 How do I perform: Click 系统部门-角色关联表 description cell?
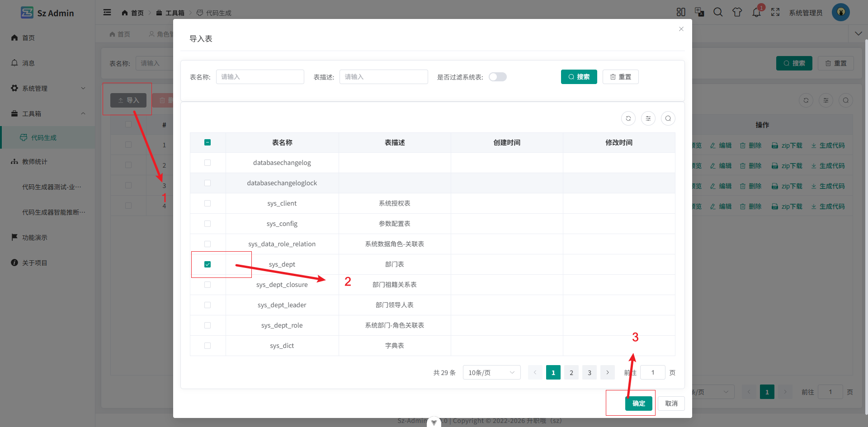coord(395,325)
